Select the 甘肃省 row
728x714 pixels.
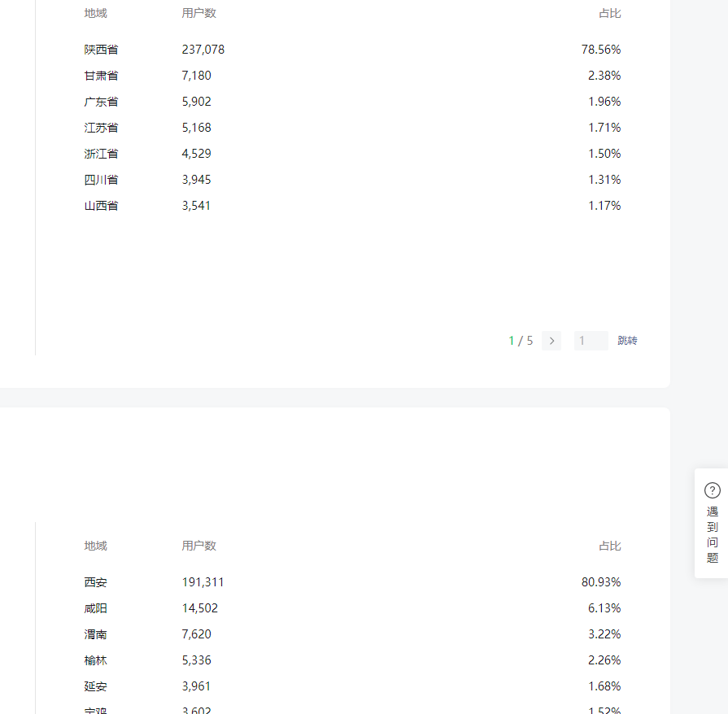pyautogui.click(x=352, y=76)
